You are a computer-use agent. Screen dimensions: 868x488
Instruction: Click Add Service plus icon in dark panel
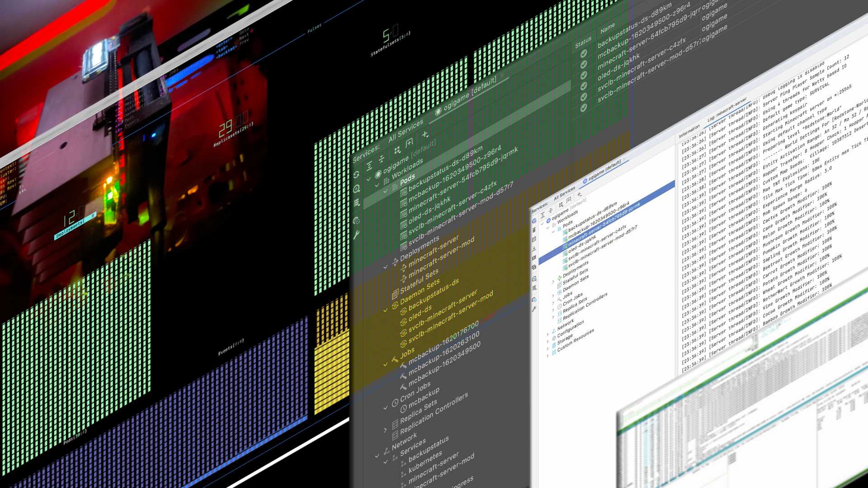click(425, 134)
